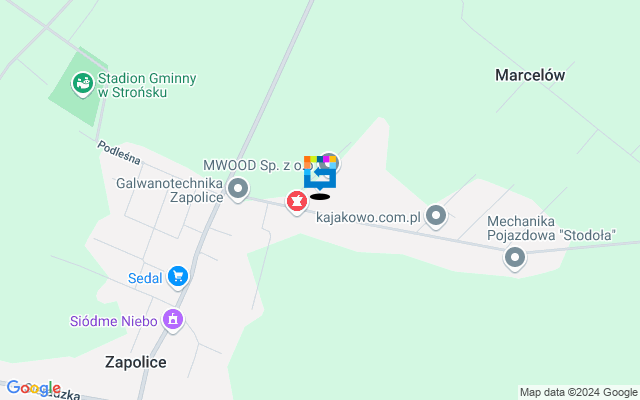
Task: Click the Marcelów locality label
Action: click(530, 75)
